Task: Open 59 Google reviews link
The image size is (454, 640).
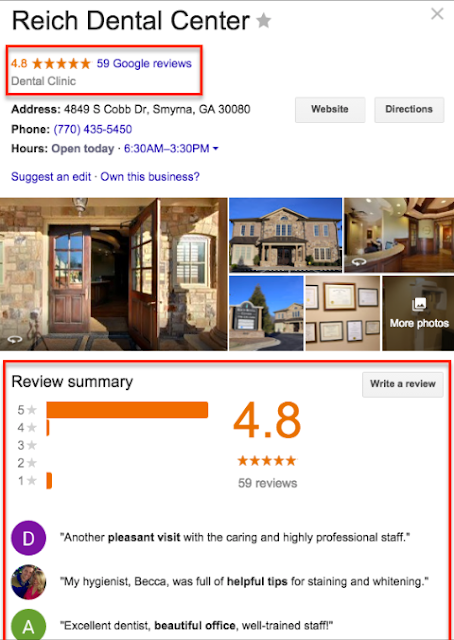Action: click(x=144, y=63)
